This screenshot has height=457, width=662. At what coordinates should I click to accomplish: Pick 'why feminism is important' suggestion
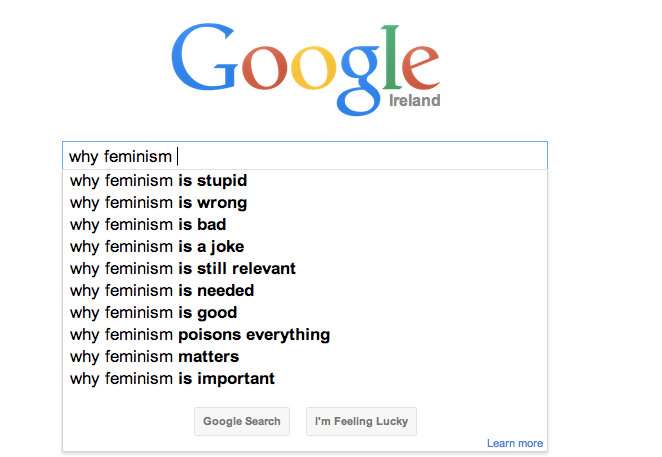172,379
